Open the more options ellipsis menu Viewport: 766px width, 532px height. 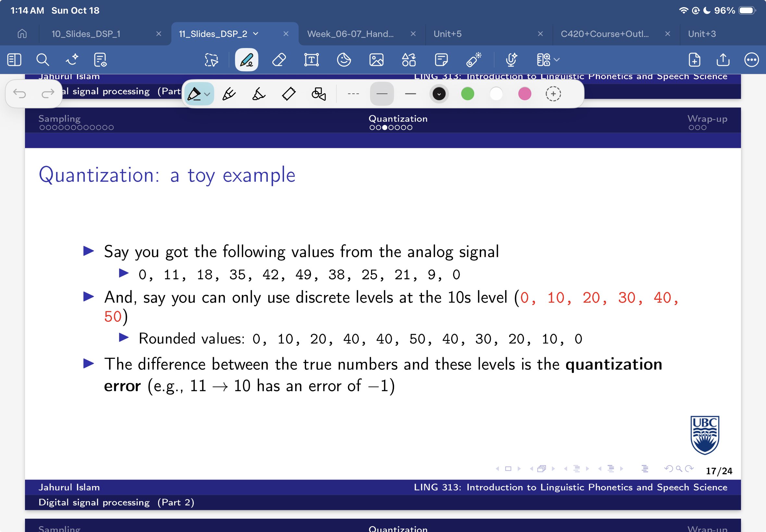pyautogui.click(x=751, y=60)
